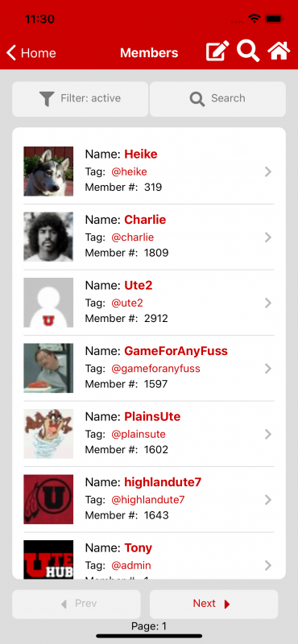
Task: Tap Ute2's default silhouette avatar
Action: point(48,303)
